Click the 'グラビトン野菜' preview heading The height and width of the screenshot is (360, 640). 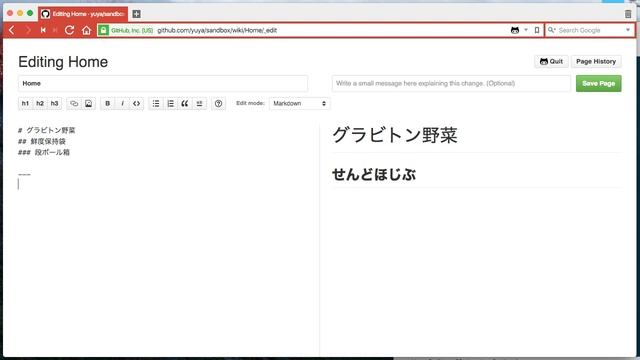pos(395,135)
